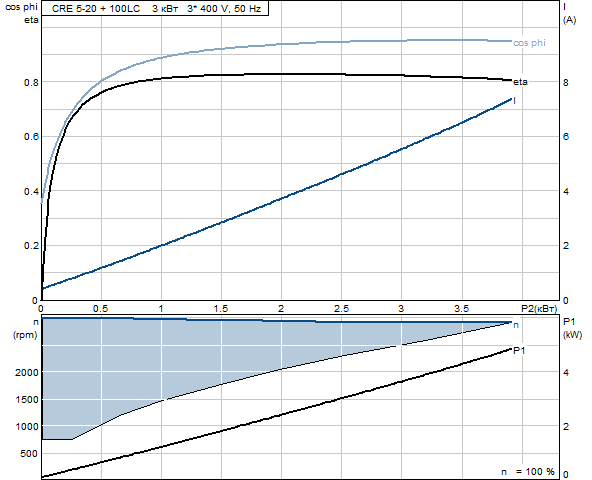Click the 'I (A)' right axis title
This screenshot has width=592, height=480.
pyautogui.click(x=569, y=13)
